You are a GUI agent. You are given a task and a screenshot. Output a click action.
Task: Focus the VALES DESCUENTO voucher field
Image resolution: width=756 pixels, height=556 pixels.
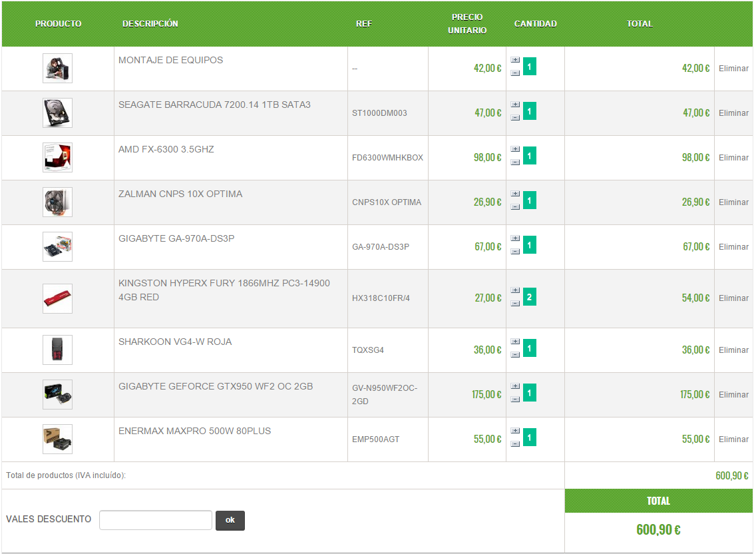[x=156, y=520]
